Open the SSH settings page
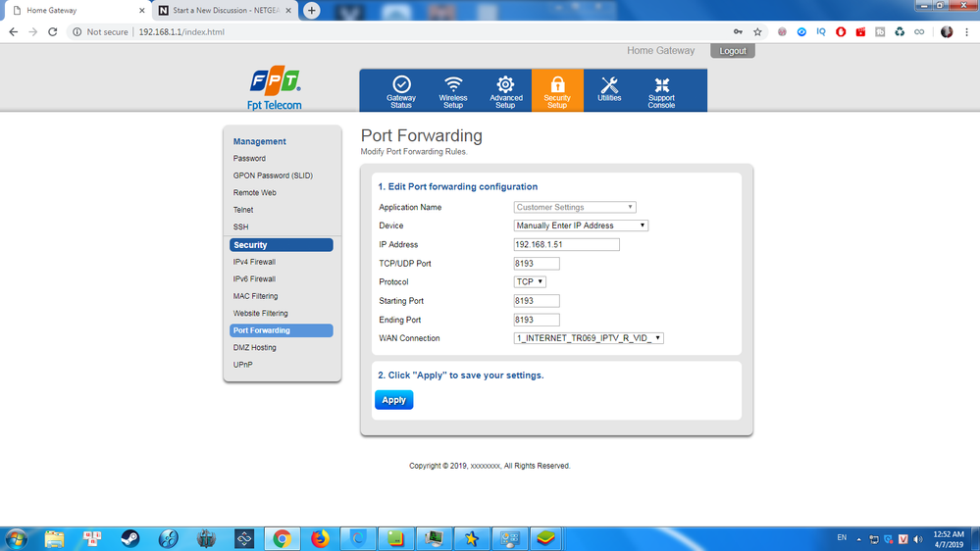980x551 pixels. pyautogui.click(x=240, y=226)
